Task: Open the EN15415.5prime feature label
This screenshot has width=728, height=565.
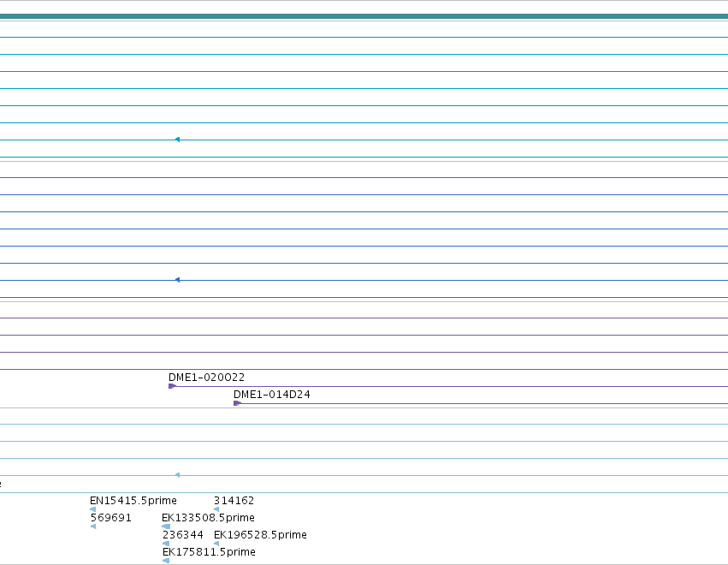Action: pos(133,501)
